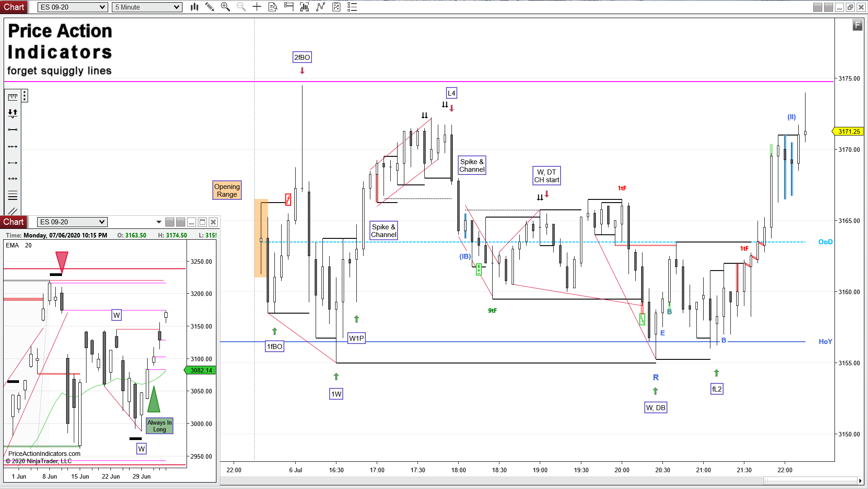868x489 pixels.
Task: Select the parallel channel lines tool
Action: (13, 211)
